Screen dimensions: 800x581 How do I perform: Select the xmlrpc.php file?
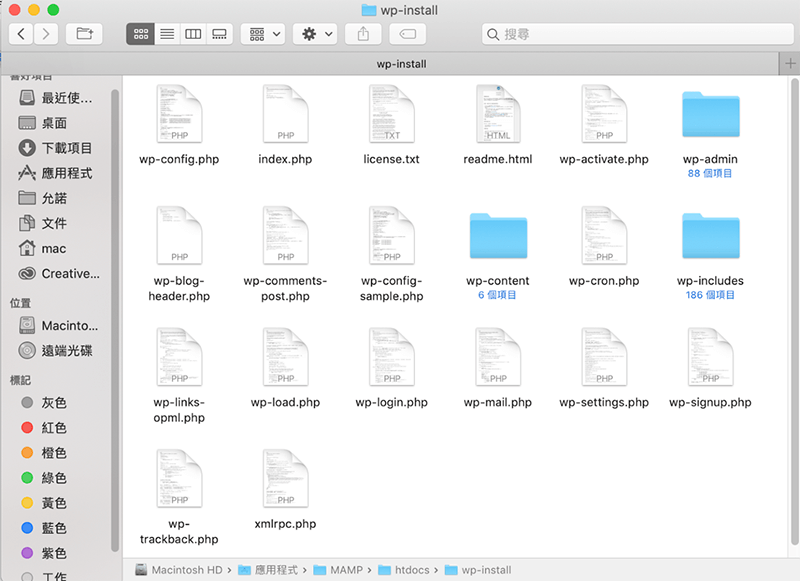[285, 490]
